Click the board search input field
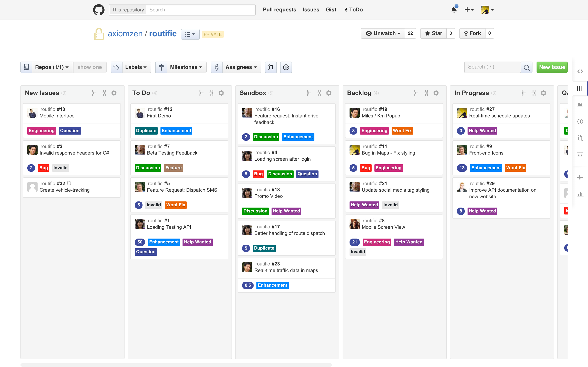588x367 pixels. (492, 67)
